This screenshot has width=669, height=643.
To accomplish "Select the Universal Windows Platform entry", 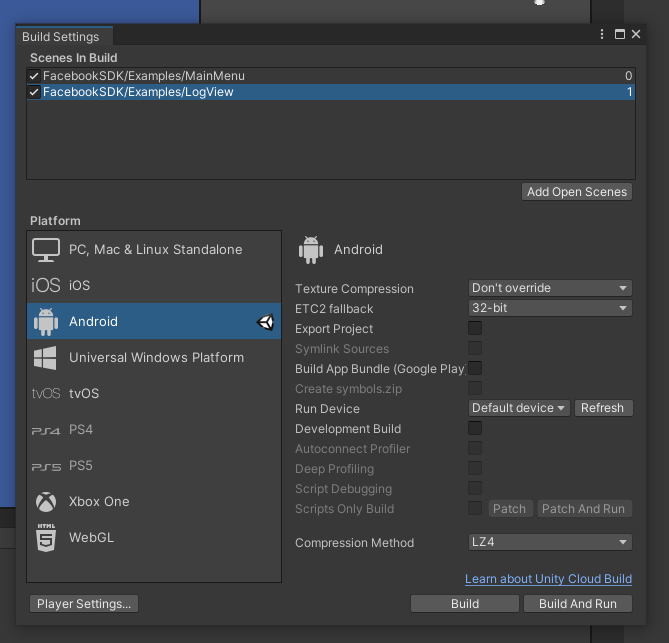I will click(x=154, y=357).
